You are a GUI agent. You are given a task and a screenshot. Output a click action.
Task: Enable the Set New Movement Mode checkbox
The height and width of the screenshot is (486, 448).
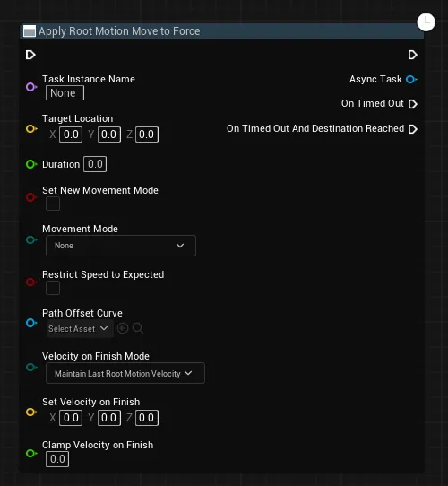53,204
